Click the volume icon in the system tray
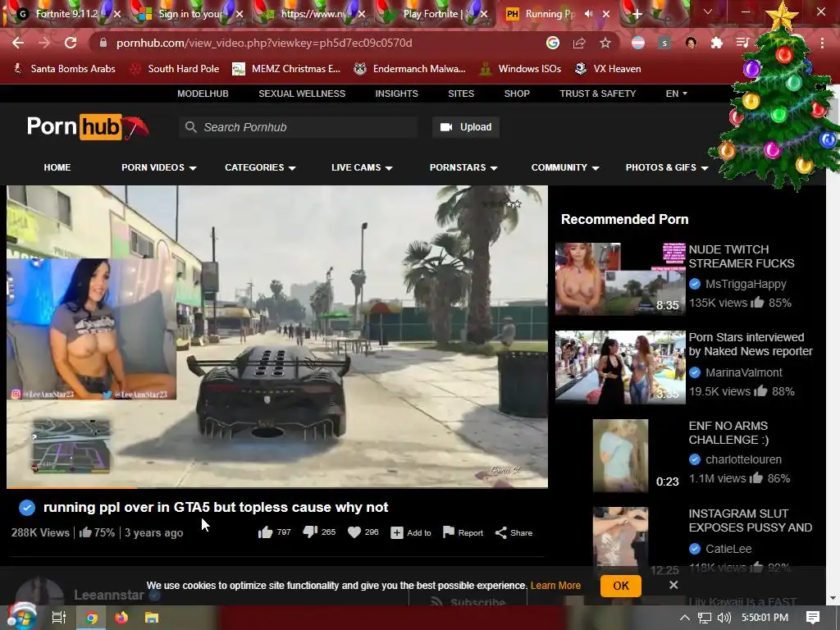 (x=724, y=618)
